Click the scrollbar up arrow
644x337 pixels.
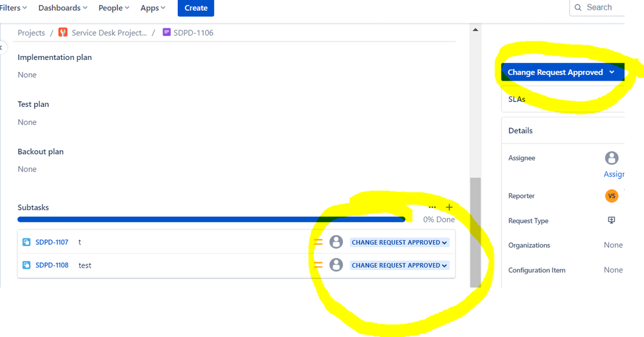click(475, 30)
